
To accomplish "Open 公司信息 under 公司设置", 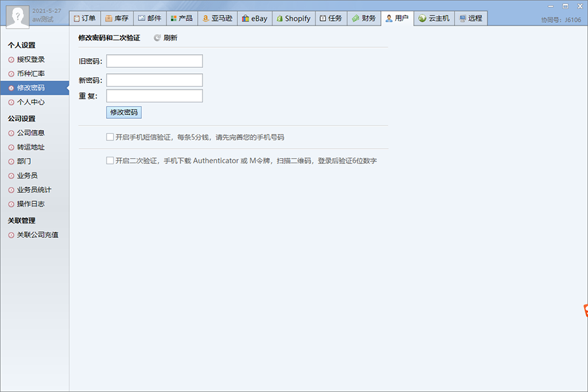I will coord(31,133).
